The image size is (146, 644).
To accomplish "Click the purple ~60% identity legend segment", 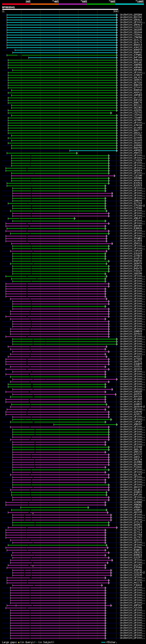I will coord(73,4).
